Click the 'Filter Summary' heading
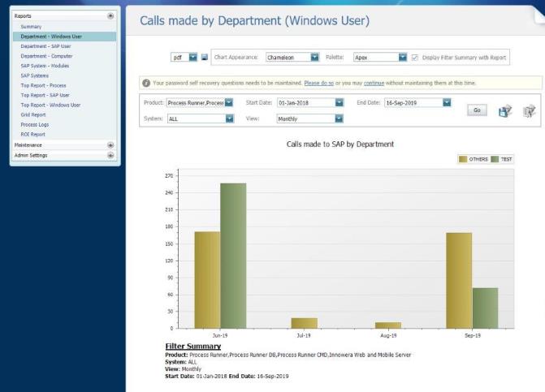The width and height of the screenshot is (545, 392). (x=193, y=347)
